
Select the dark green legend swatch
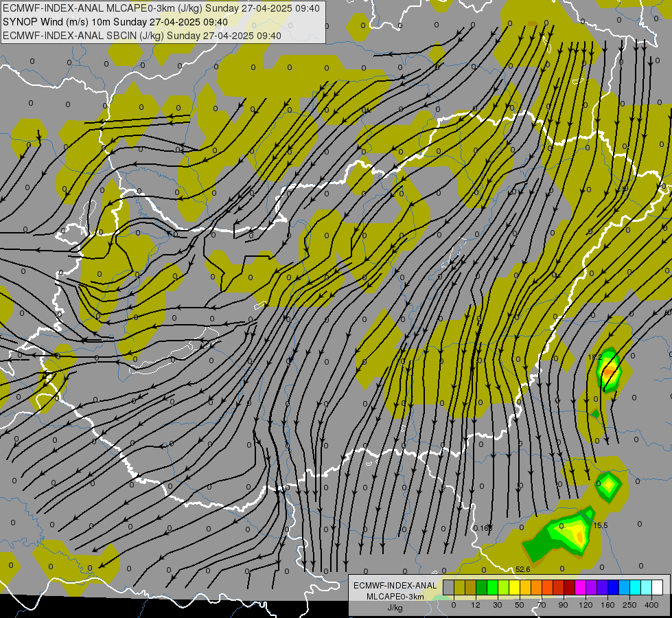(x=482, y=587)
